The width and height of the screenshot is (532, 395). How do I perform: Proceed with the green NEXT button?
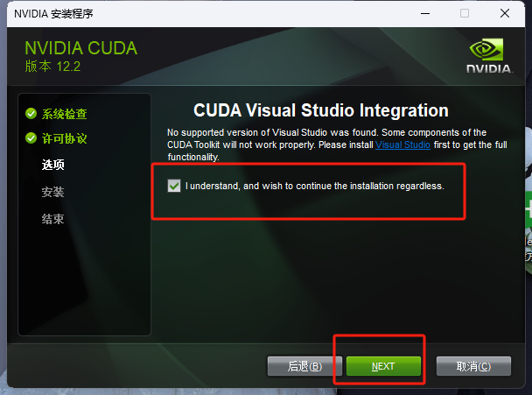(383, 366)
